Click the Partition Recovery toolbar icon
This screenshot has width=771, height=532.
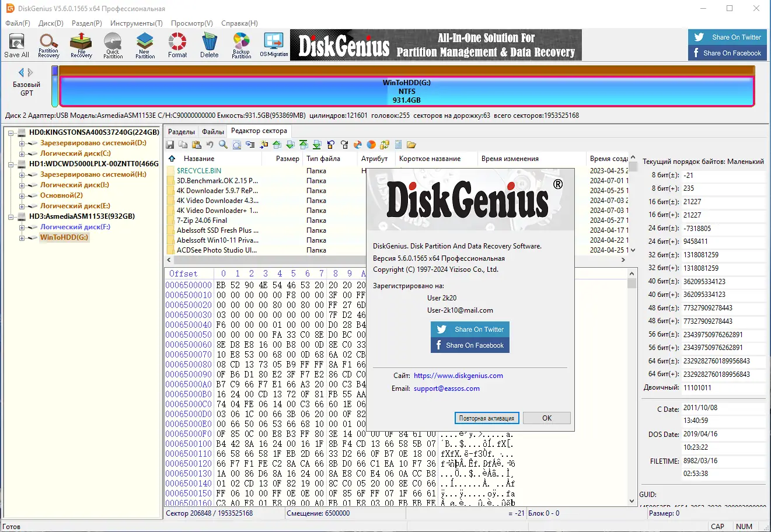click(48, 45)
